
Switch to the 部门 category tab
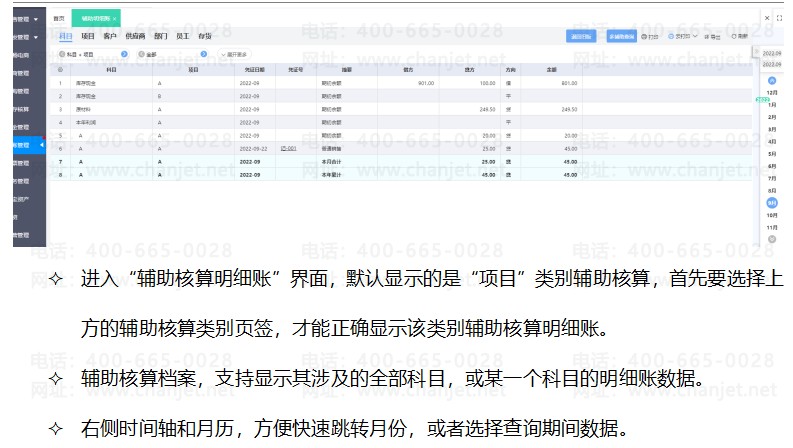tap(161, 36)
